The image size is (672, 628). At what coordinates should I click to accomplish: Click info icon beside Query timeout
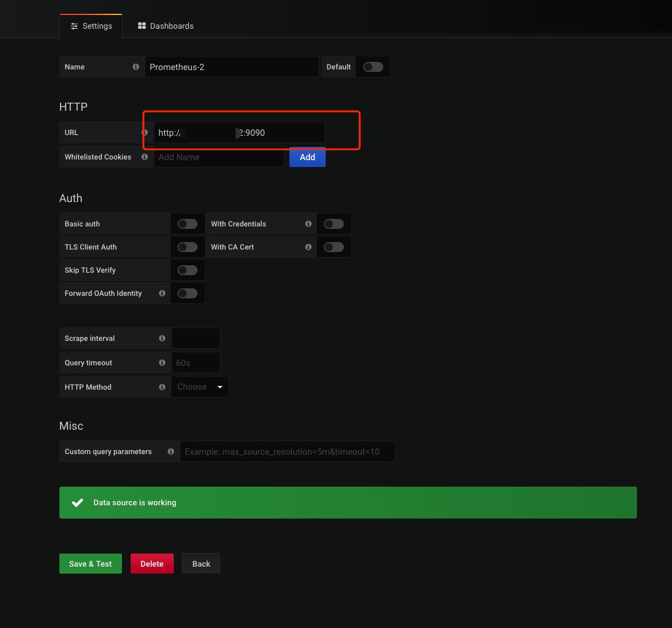[x=162, y=363]
